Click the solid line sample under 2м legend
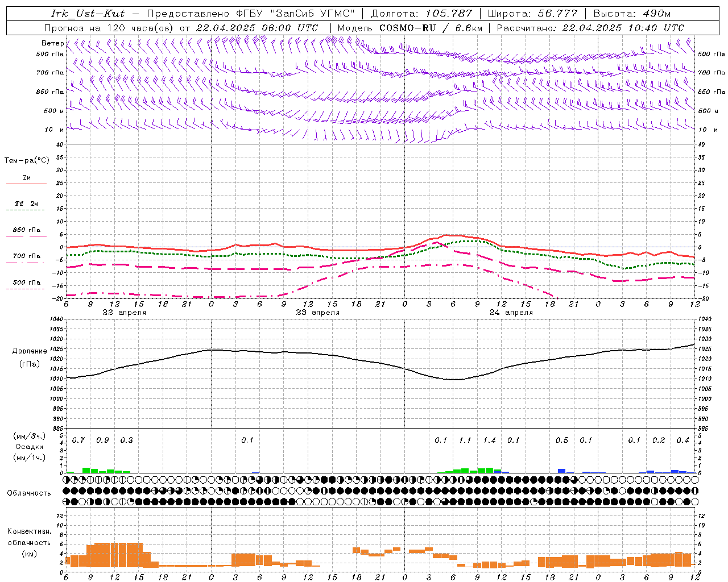The width and height of the screenshot is (728, 582). [x=26, y=184]
